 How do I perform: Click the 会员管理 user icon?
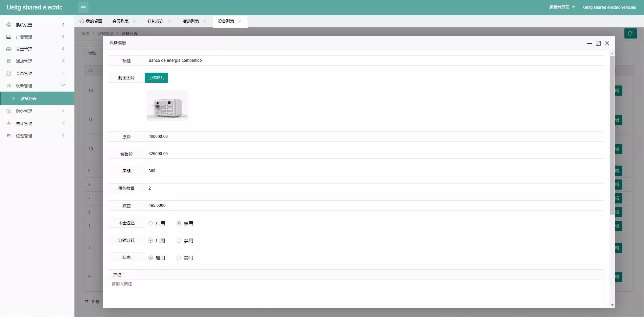pos(9,73)
